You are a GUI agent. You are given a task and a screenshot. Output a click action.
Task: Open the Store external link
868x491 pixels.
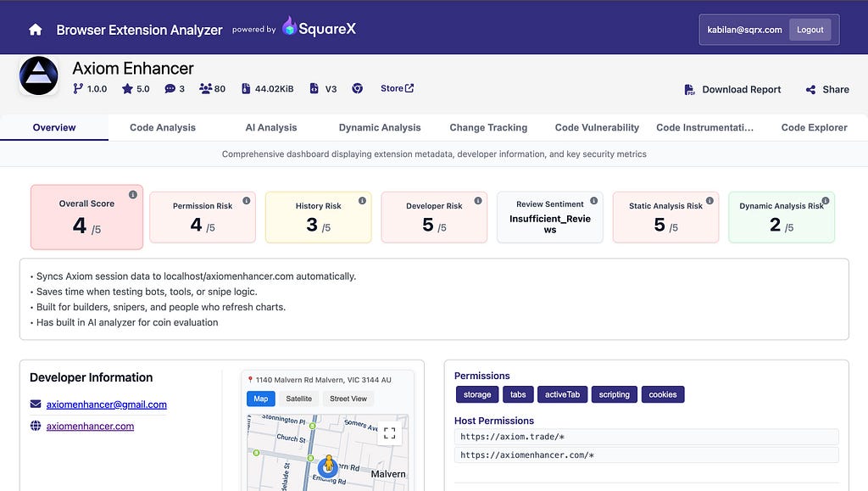click(x=397, y=88)
